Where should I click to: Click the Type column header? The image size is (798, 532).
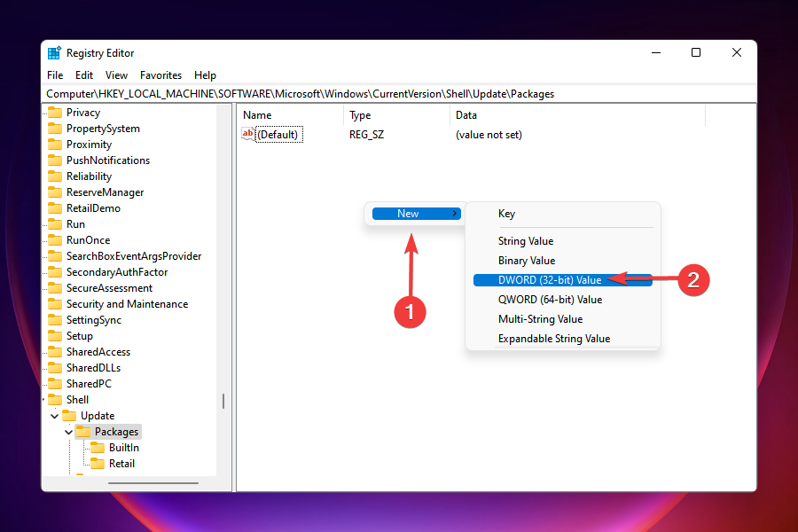(360, 115)
